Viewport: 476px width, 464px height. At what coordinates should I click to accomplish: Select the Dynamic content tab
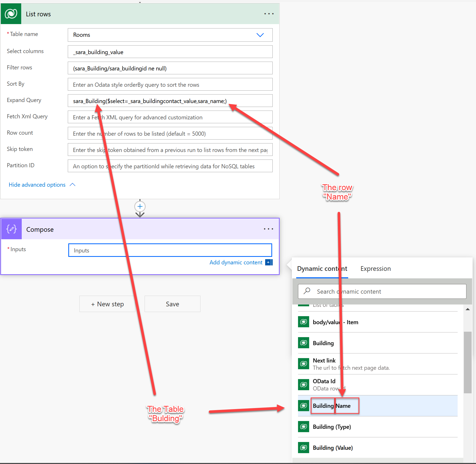[322, 269]
